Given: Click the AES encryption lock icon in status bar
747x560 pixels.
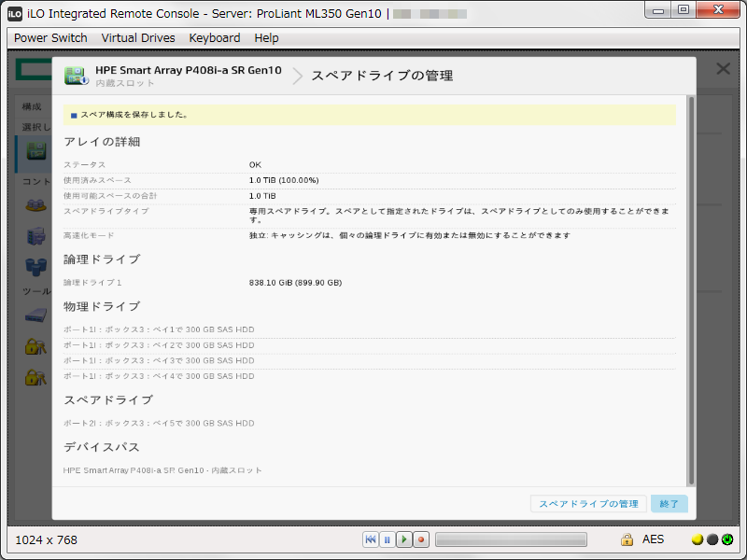Looking at the screenshot, I should (x=627, y=539).
